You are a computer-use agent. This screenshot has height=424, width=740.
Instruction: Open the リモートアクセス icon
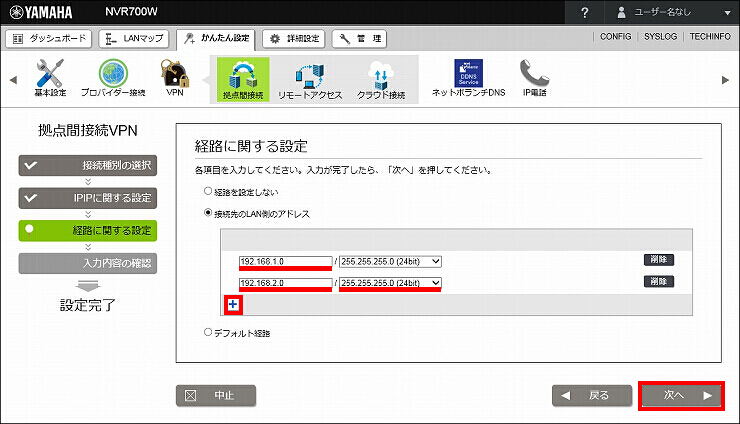pos(310,81)
